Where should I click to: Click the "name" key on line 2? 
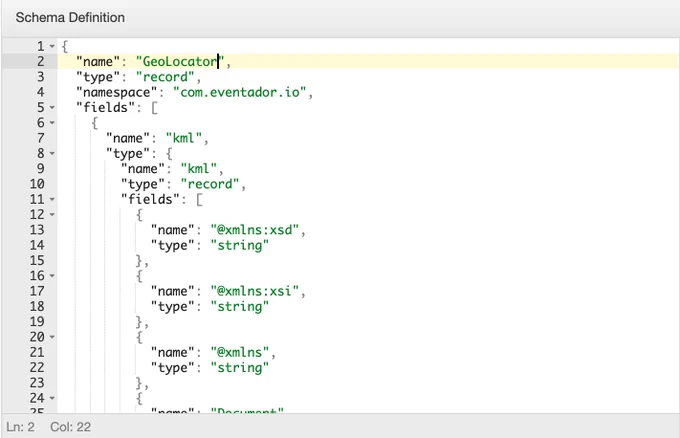[x=98, y=62]
